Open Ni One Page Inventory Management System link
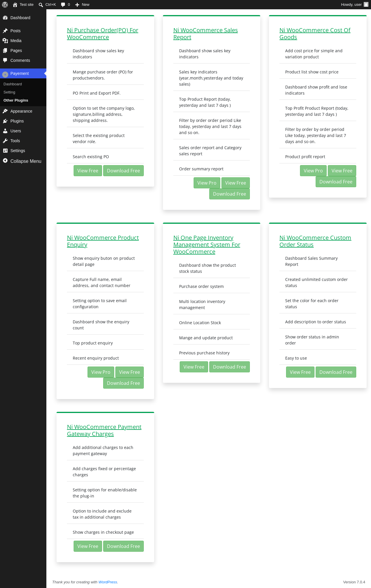This screenshot has width=371, height=588. [207, 245]
